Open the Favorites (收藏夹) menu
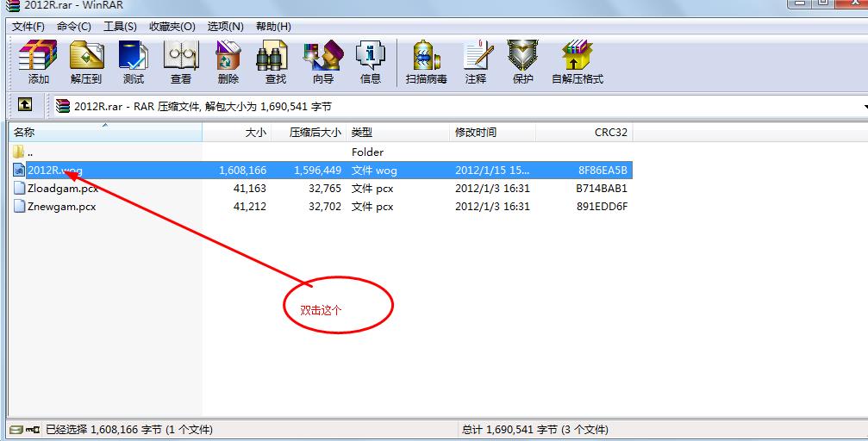 click(x=172, y=27)
